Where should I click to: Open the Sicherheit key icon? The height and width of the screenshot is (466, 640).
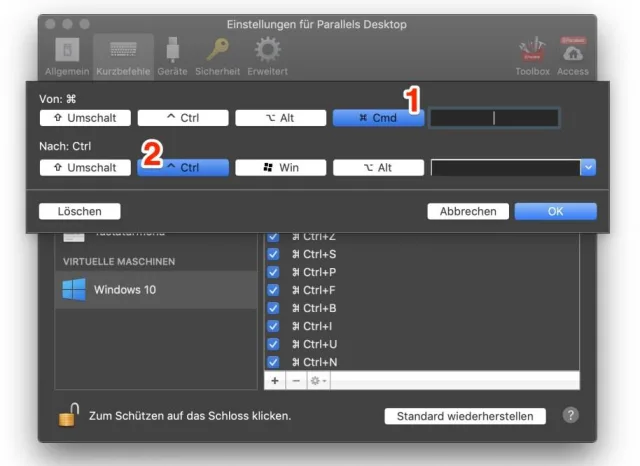pyautogui.click(x=218, y=52)
